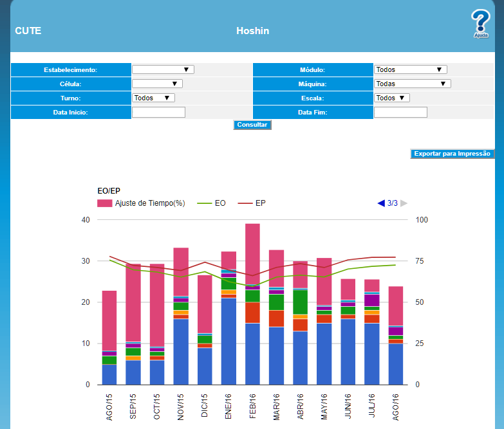This screenshot has width=504, height=429.
Task: Expand the Módulo dropdown
Action: click(410, 69)
